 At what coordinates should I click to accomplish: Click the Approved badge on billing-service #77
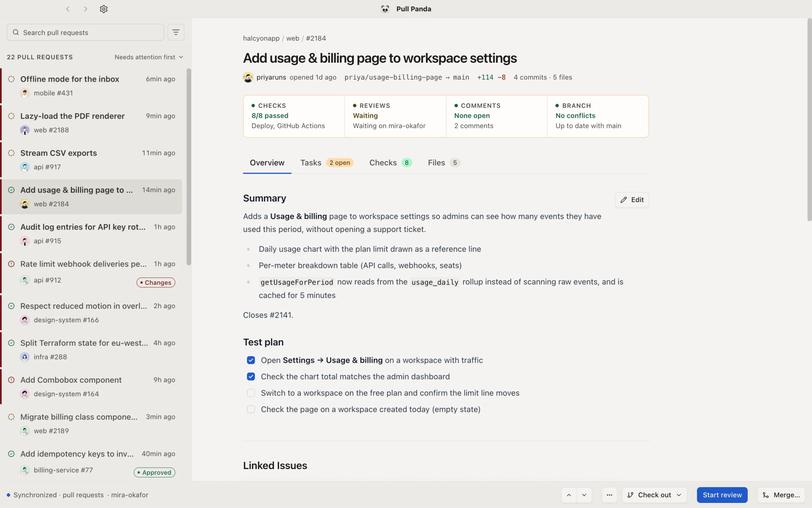(x=154, y=472)
